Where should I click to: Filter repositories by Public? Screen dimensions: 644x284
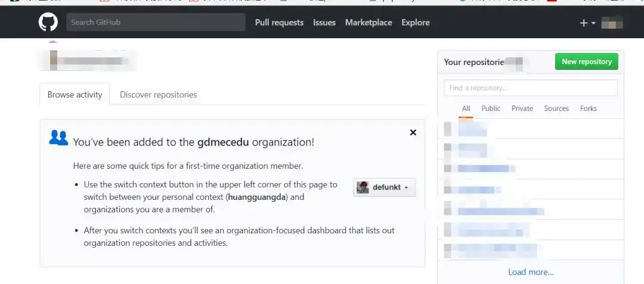pyautogui.click(x=491, y=108)
